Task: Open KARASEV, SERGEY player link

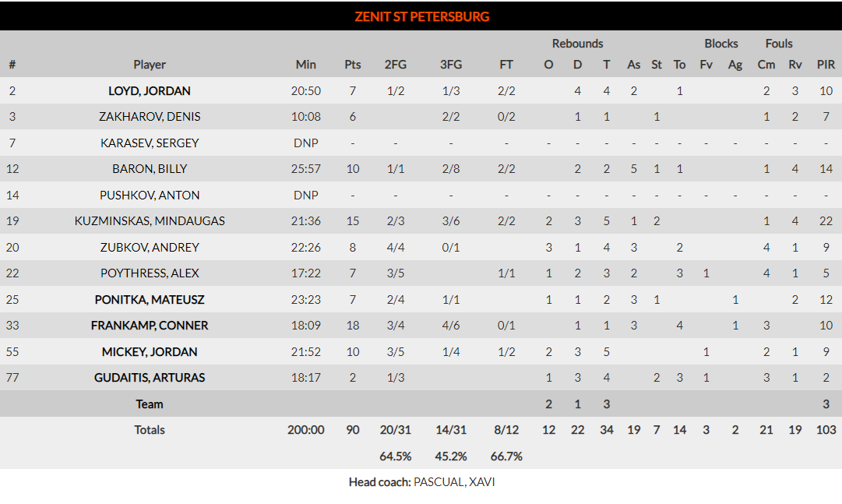Action: coord(150,143)
